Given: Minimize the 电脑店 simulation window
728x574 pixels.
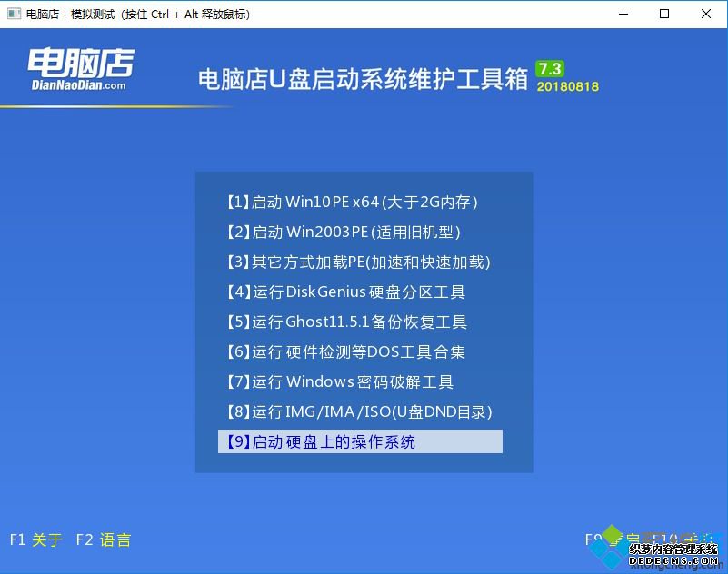Looking at the screenshot, I should pyautogui.click(x=623, y=14).
